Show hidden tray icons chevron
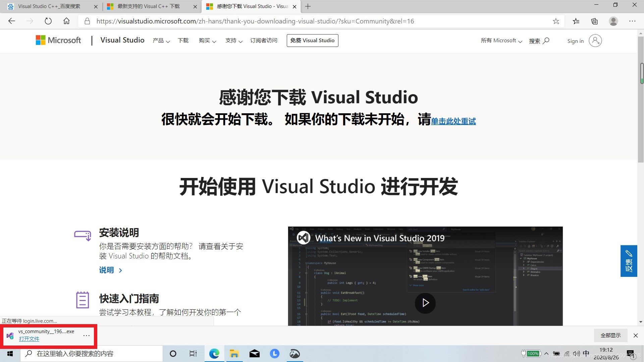The height and width of the screenshot is (362, 644). [546, 354]
